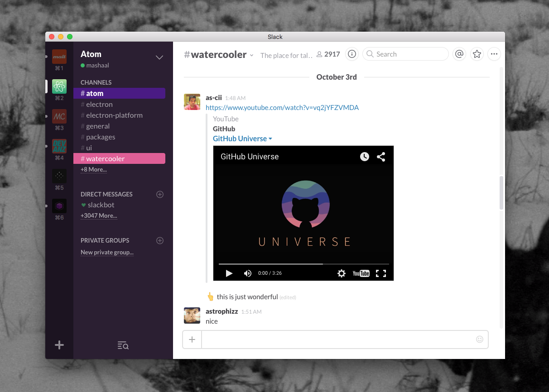The image size is (549, 392).
Task: Switch to the Malt workspace icon
Action: pos(59,57)
